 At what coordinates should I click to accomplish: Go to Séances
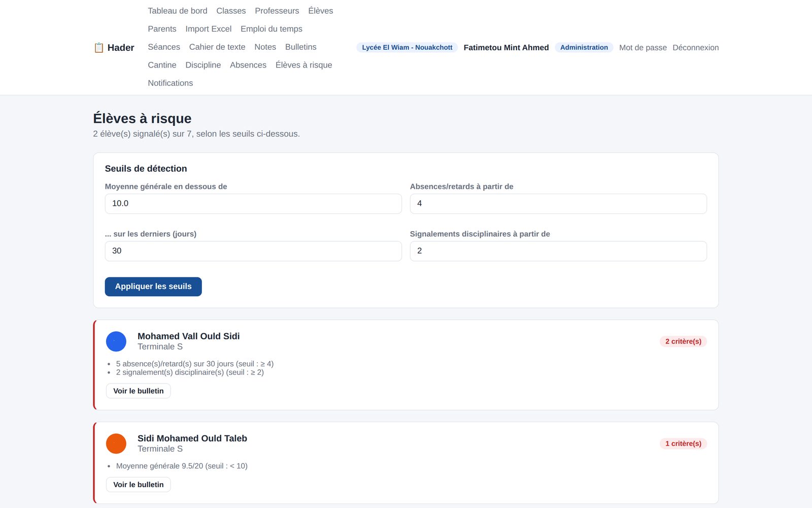164,47
